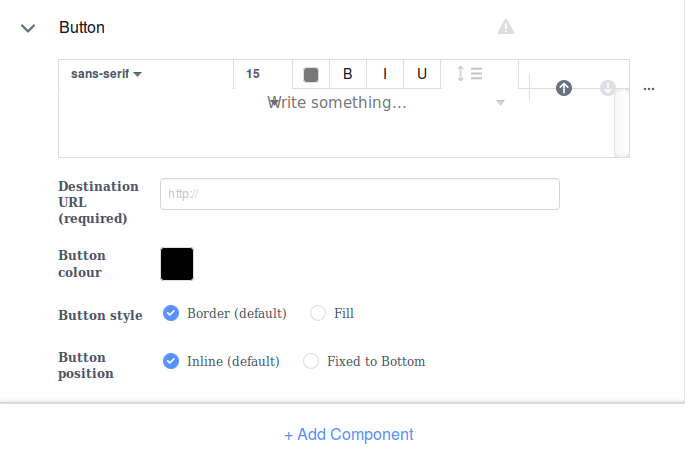Toggle underline formatting
Image resolution: width=685 pixels, height=456 pixels.
(421, 74)
